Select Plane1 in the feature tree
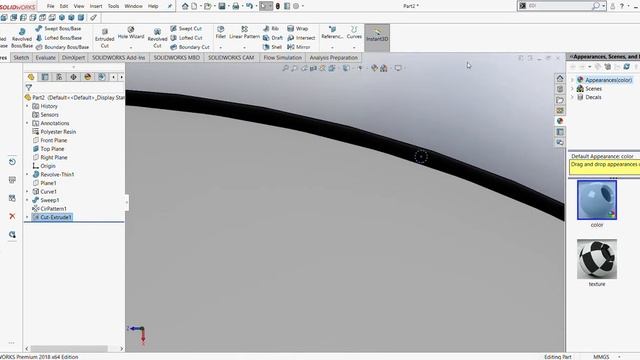 [x=44, y=183]
